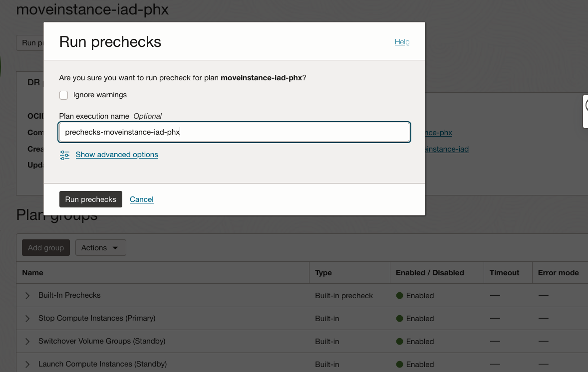Click the green Enabled indicator for Built-In Prechecks

(x=400, y=295)
